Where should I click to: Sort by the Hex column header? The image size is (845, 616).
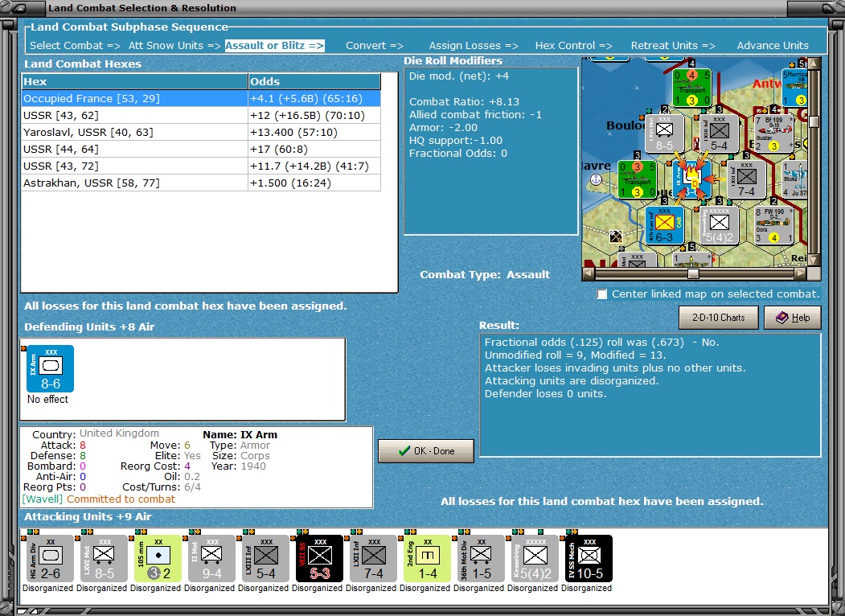(135, 81)
